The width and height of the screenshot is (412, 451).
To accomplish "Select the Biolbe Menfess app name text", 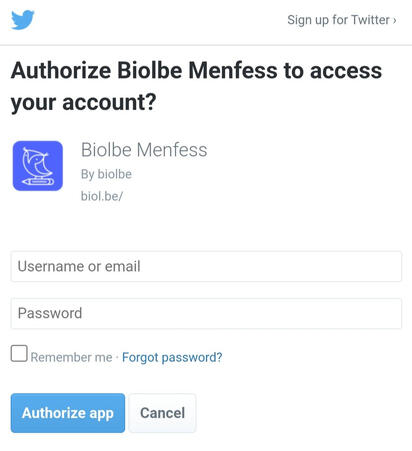I will 144,150.
